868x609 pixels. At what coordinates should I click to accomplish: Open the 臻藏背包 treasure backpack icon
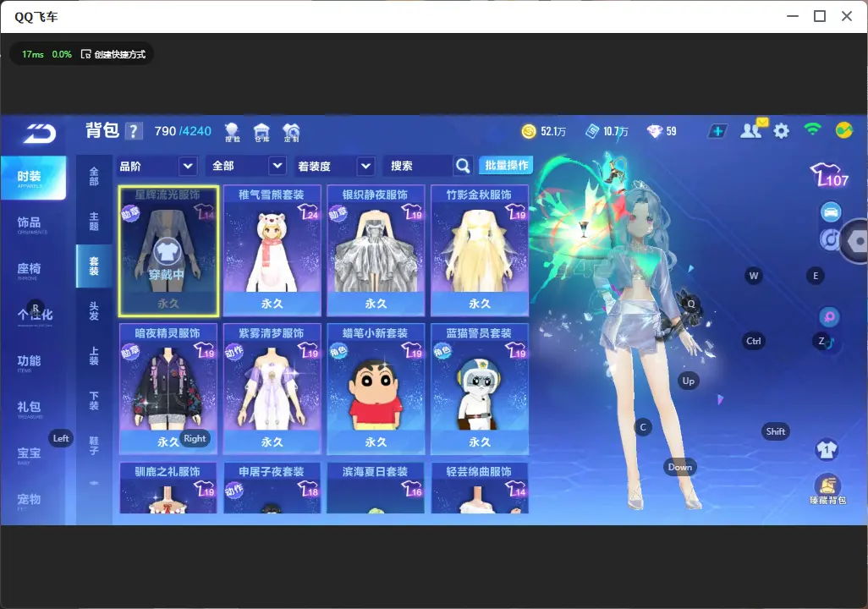point(827,490)
